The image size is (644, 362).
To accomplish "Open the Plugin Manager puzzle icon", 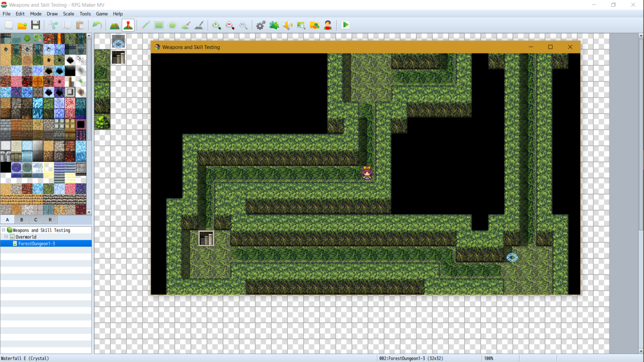I will (274, 25).
